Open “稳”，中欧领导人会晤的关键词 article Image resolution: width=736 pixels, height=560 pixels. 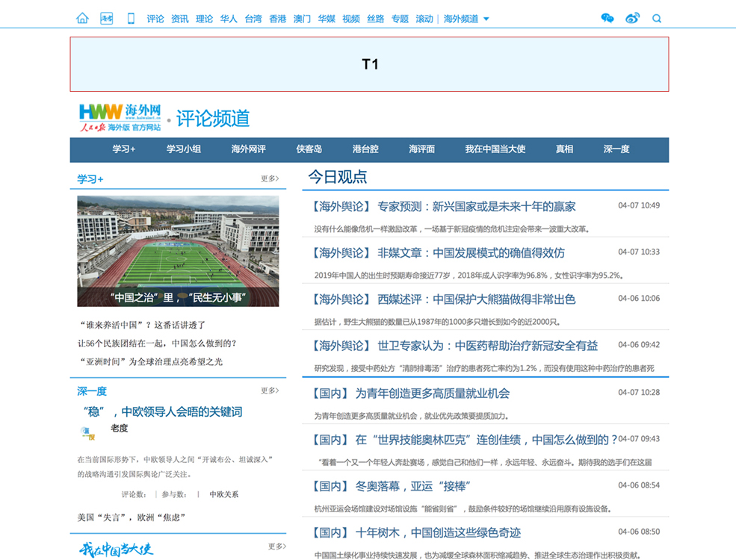click(x=162, y=412)
